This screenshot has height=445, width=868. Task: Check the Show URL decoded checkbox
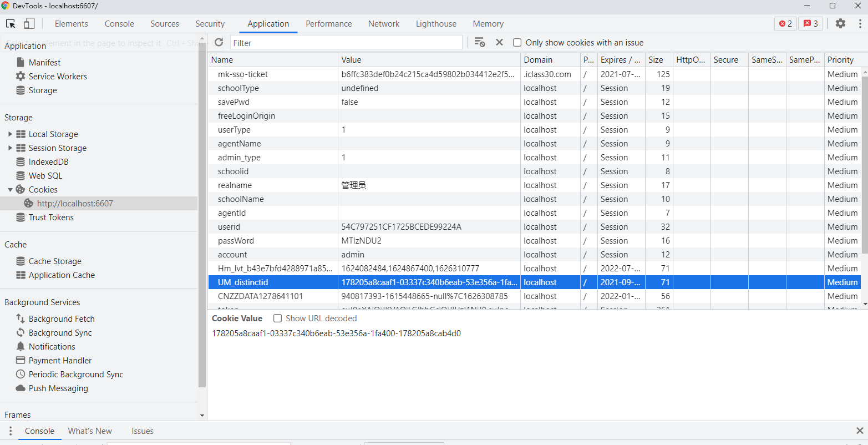point(277,318)
